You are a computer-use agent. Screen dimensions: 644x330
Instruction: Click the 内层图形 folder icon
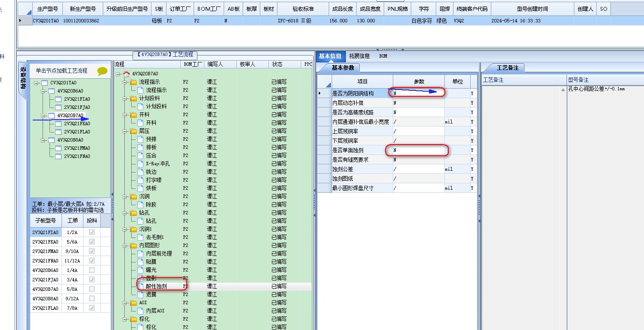coord(133,246)
